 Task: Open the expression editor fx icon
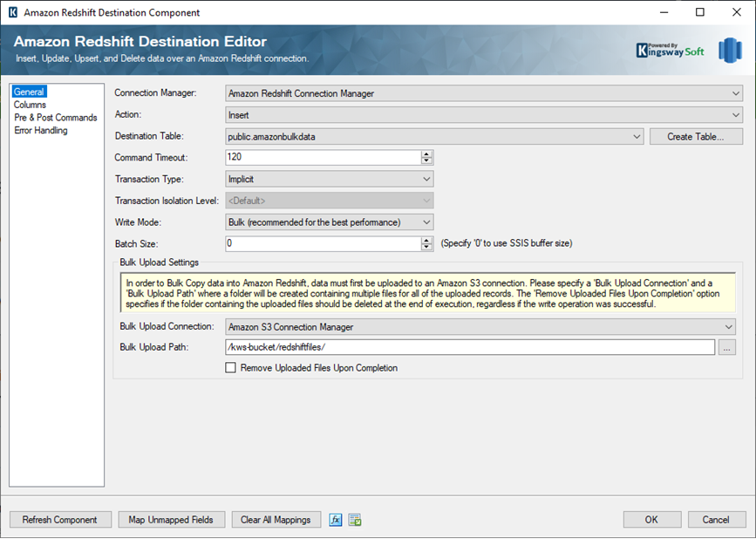[336, 520]
